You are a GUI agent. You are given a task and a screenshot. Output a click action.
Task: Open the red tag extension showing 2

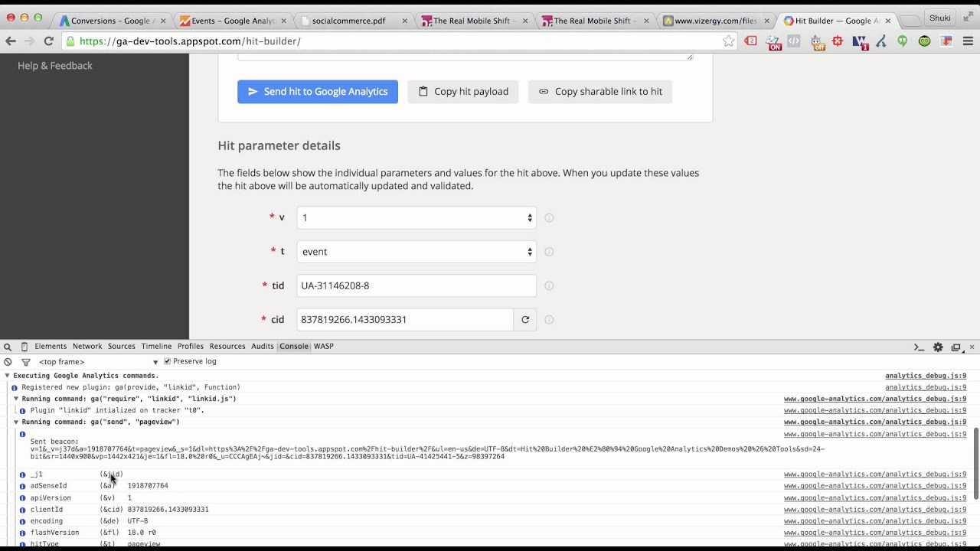(751, 41)
